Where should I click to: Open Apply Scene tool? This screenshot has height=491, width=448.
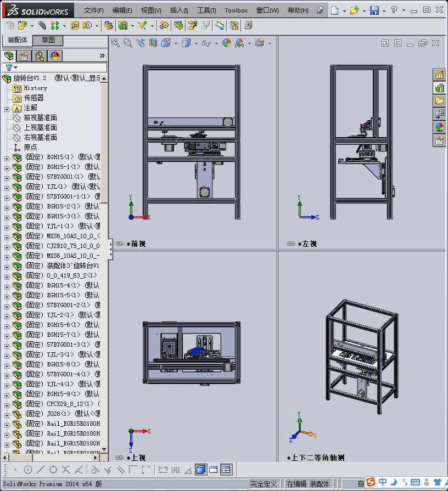pos(239,43)
